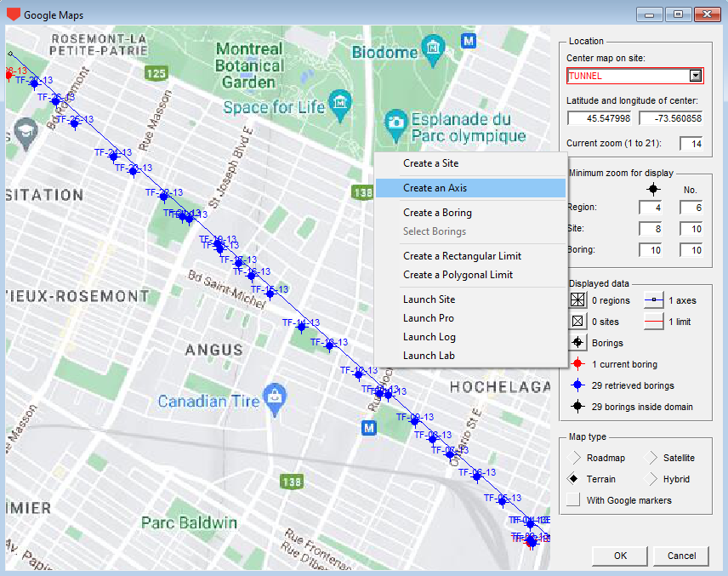The height and width of the screenshot is (576, 728).
Task: Click the boring symbol icon above minimum zoom column
Action: click(x=653, y=189)
